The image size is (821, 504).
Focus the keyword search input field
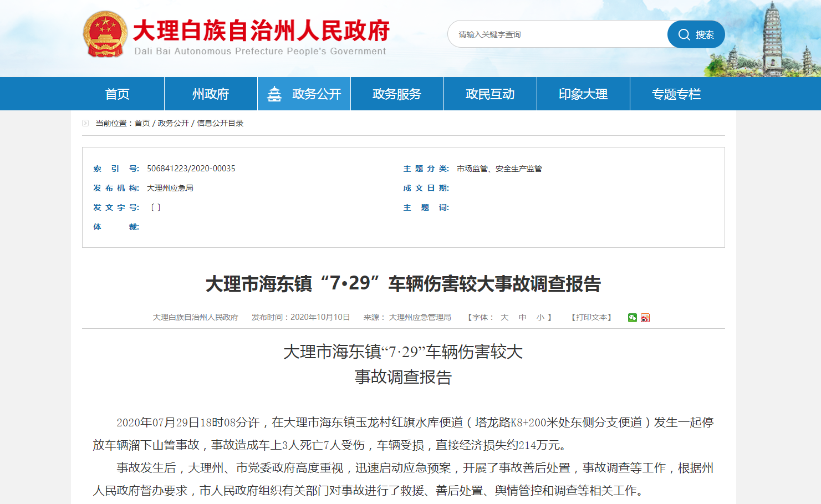(557, 34)
